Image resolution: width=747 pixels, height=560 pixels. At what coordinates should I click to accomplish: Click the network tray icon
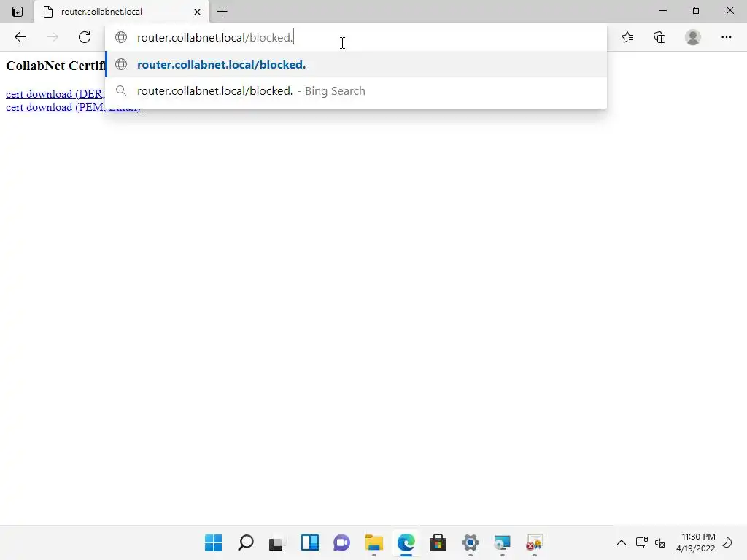point(642,542)
